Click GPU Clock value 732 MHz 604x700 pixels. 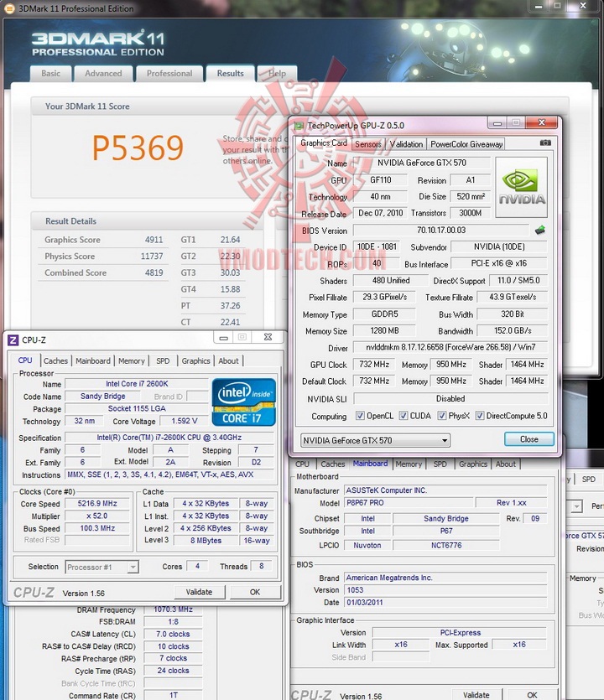tap(374, 365)
